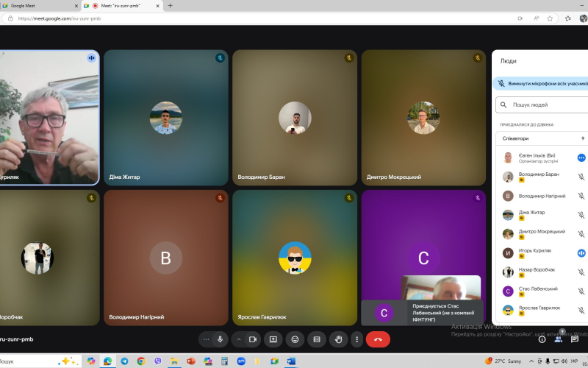Toggle the microphone in Meet controls

pyautogui.click(x=220, y=339)
